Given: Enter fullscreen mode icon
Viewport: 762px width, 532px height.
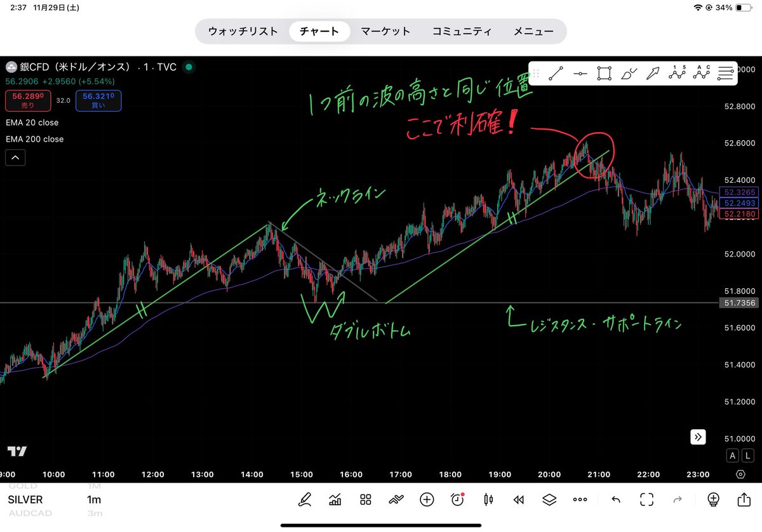Looking at the screenshot, I should click(x=646, y=500).
